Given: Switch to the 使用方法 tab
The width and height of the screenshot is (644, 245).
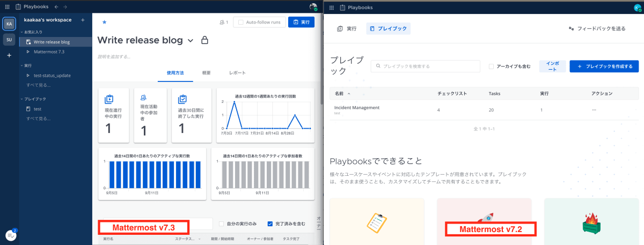Looking at the screenshot, I should point(175,72).
